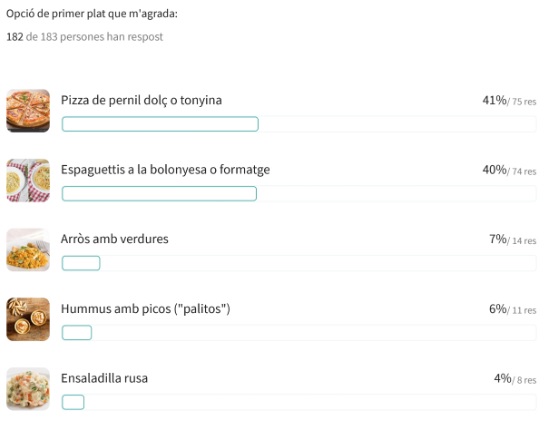Open the rice with vegetables thumbnail

coord(28,250)
